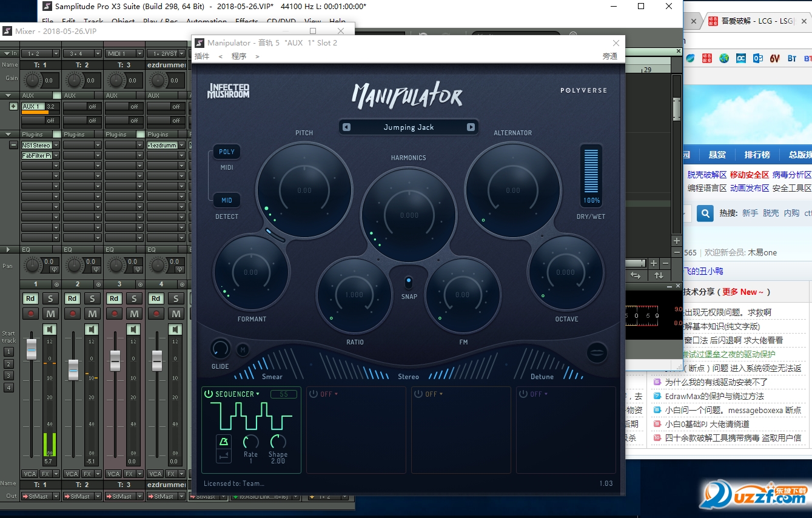Open the NS1 Stereo plug-in slot dropdown

point(56,146)
